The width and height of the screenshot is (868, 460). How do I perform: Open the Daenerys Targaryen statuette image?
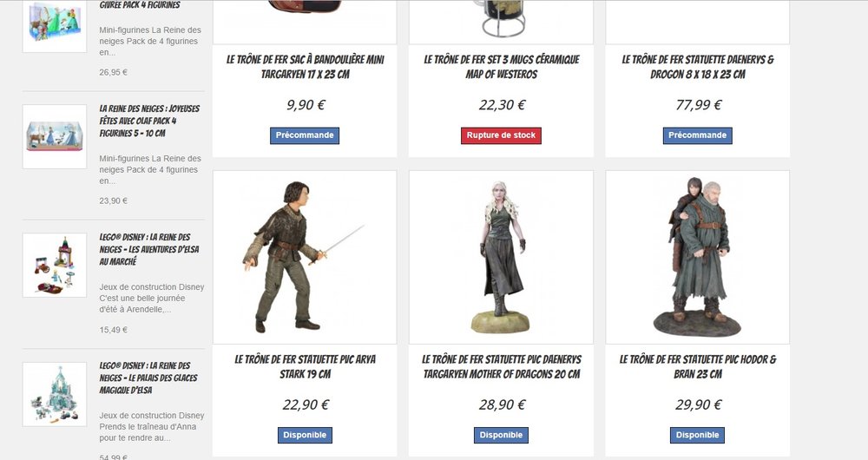pyautogui.click(x=501, y=257)
